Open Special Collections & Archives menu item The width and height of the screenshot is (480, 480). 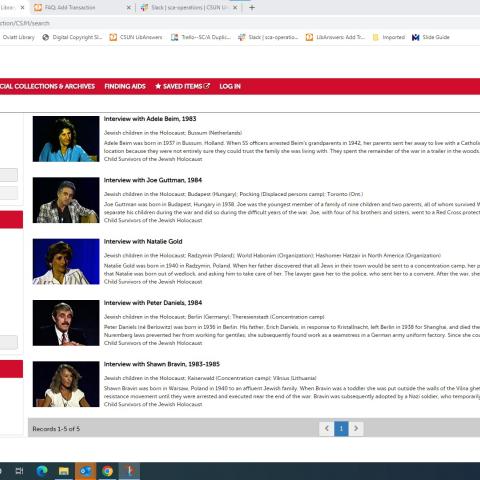point(47,86)
